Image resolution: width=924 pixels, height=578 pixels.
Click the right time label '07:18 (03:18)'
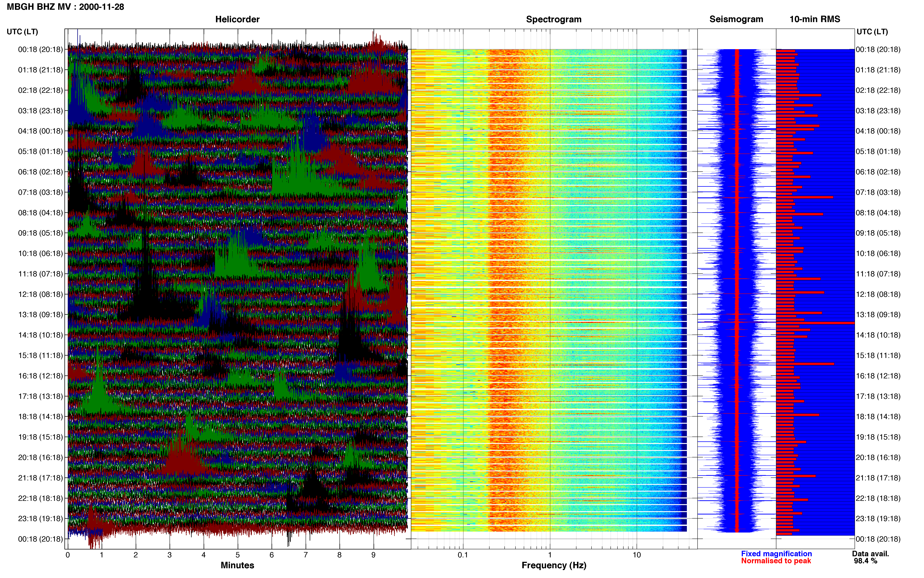(878, 192)
